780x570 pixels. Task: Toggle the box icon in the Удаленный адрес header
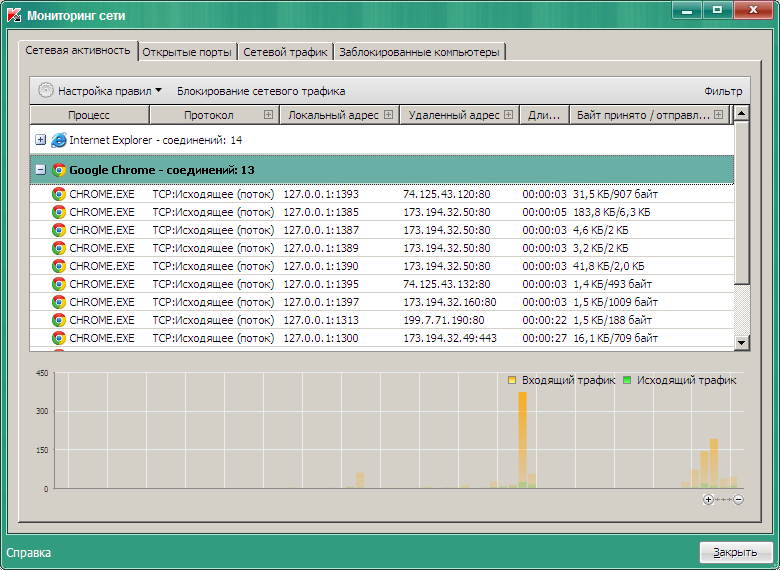click(508, 115)
